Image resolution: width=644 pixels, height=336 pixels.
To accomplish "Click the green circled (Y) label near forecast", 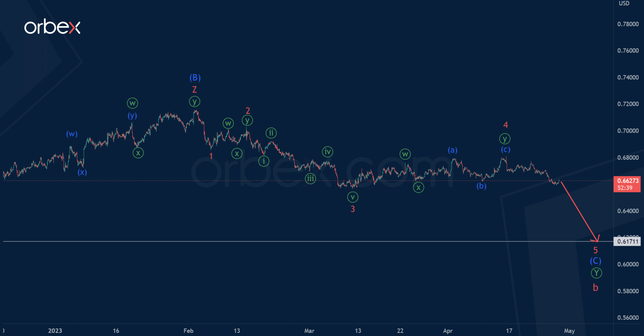I will pyautogui.click(x=596, y=273).
